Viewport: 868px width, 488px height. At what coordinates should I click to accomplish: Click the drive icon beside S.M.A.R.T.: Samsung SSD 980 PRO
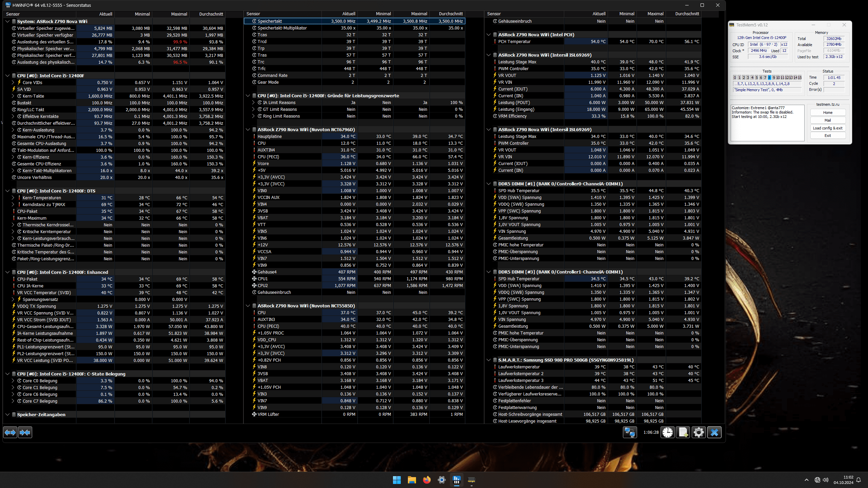[495, 360]
